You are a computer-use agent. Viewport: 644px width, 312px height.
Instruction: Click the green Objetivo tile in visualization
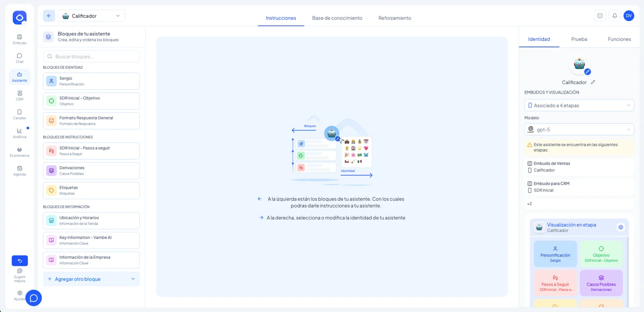pos(601,254)
